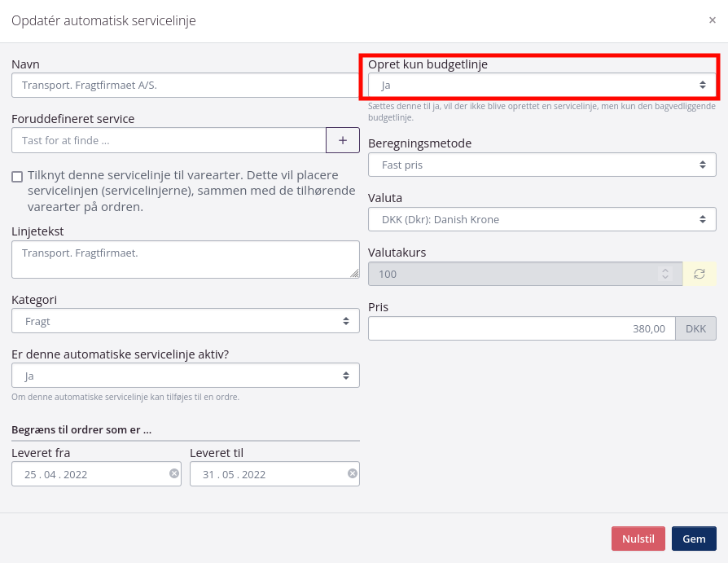Click the Leveret fra date field
The height and width of the screenshot is (563, 728).
point(90,474)
